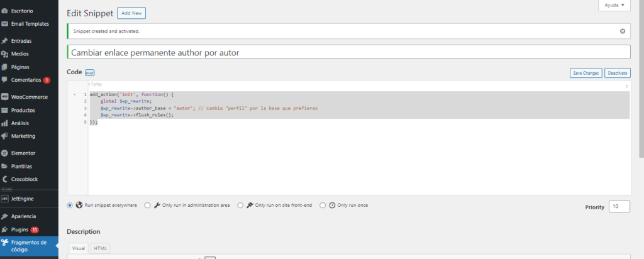Click the Comentarios red notification badge
Viewport: 644px width, 259px height.
pos(47,80)
